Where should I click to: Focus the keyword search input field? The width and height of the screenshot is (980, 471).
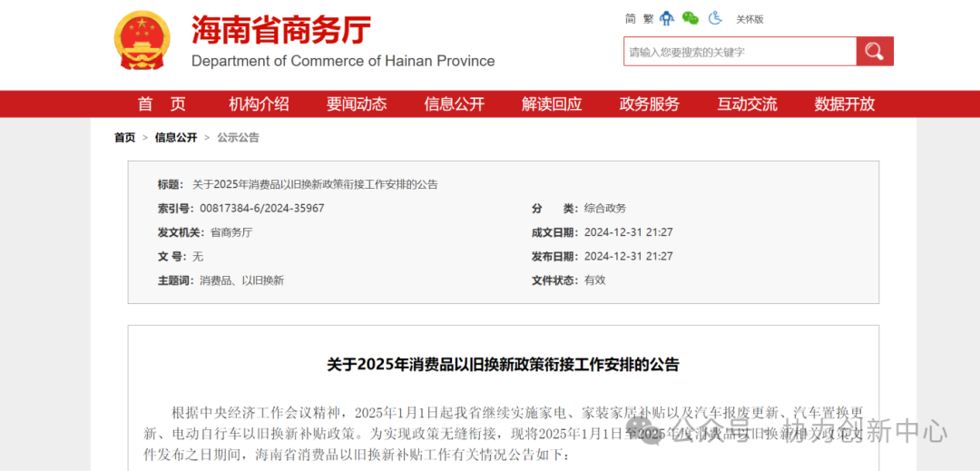(740, 51)
